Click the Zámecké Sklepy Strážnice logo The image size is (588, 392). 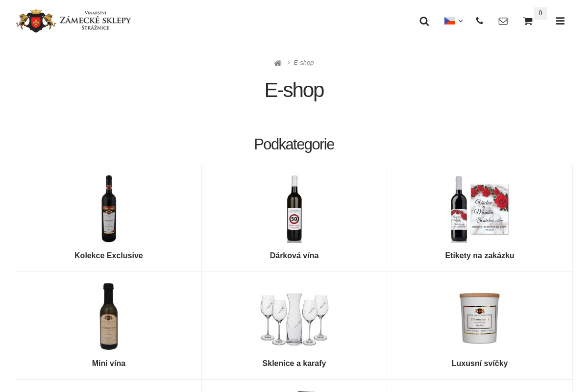73,21
